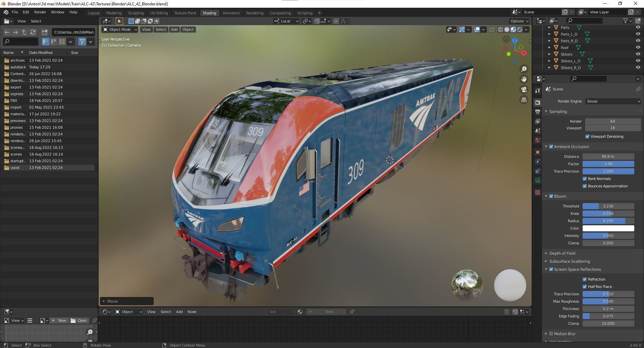Hide the Stikers_R_D object in outliner

638,68
